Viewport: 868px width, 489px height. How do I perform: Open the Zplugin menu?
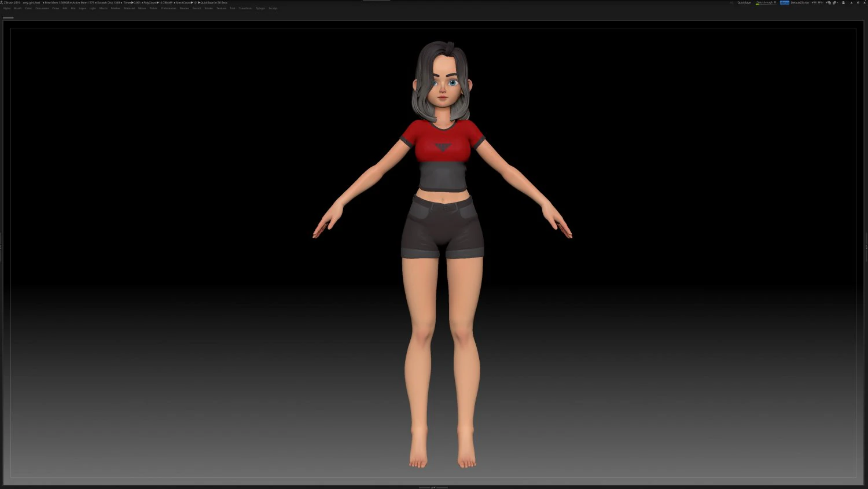(260, 8)
